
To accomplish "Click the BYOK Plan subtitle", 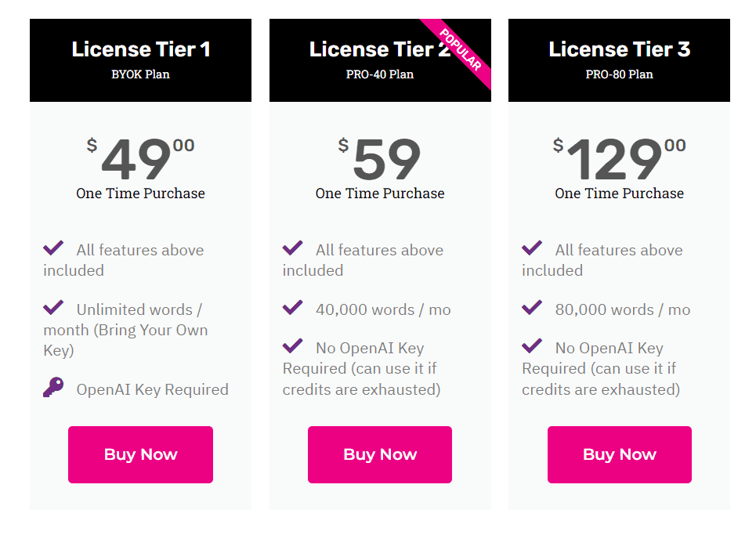I will click(141, 74).
